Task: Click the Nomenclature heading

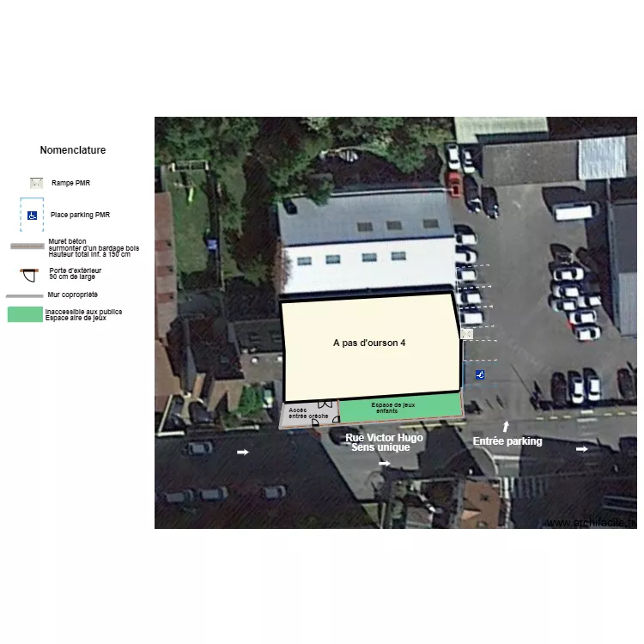Action: coord(73,150)
